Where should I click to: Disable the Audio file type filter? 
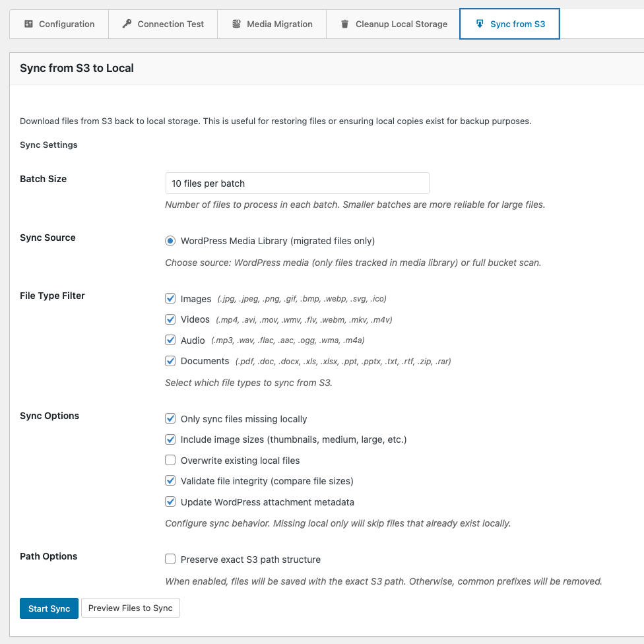coord(170,340)
